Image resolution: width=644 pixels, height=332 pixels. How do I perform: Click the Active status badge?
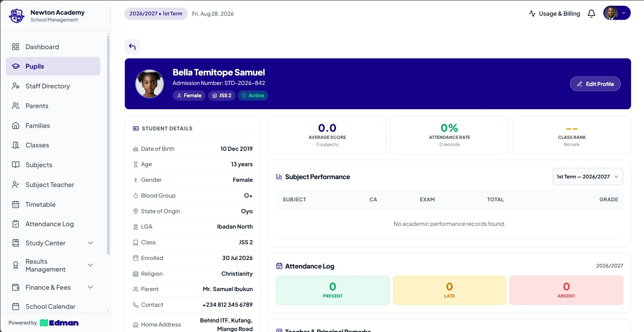pyautogui.click(x=253, y=96)
